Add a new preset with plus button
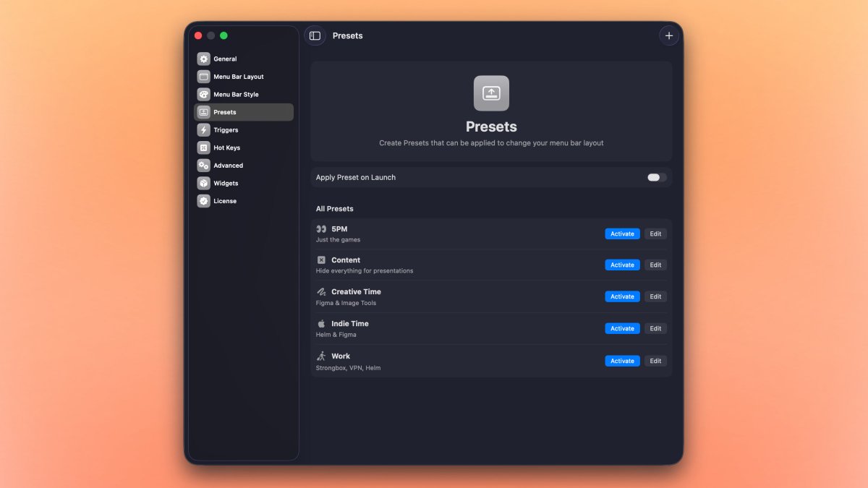Screen dimensions: 868x488 pyautogui.click(x=669, y=35)
